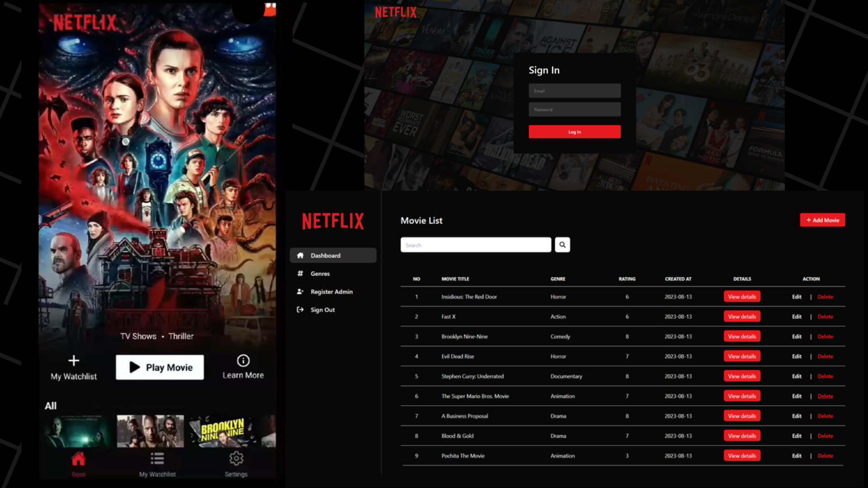Open the Dashboard menu item
The image size is (868, 488).
coord(333,255)
